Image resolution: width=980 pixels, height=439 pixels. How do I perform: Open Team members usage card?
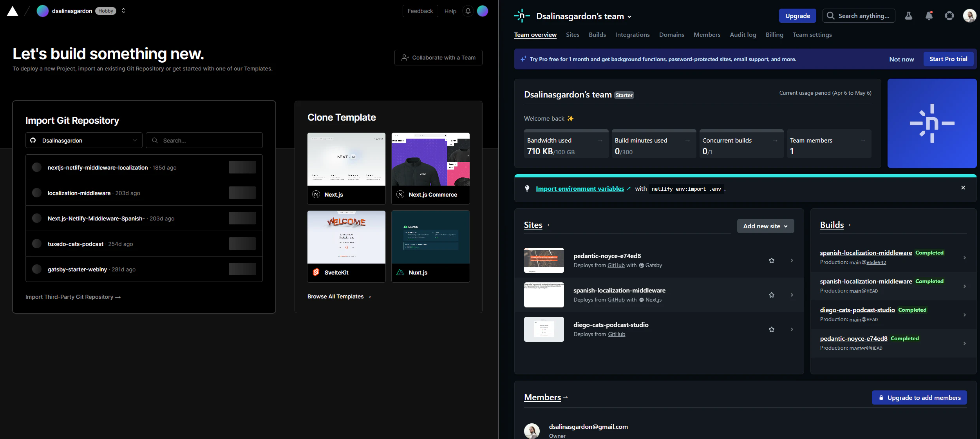pos(829,144)
